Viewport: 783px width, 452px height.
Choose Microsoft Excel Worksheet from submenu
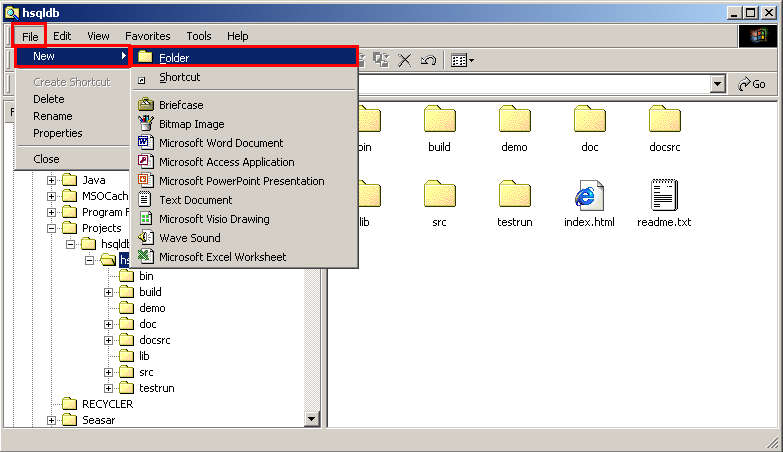click(222, 257)
